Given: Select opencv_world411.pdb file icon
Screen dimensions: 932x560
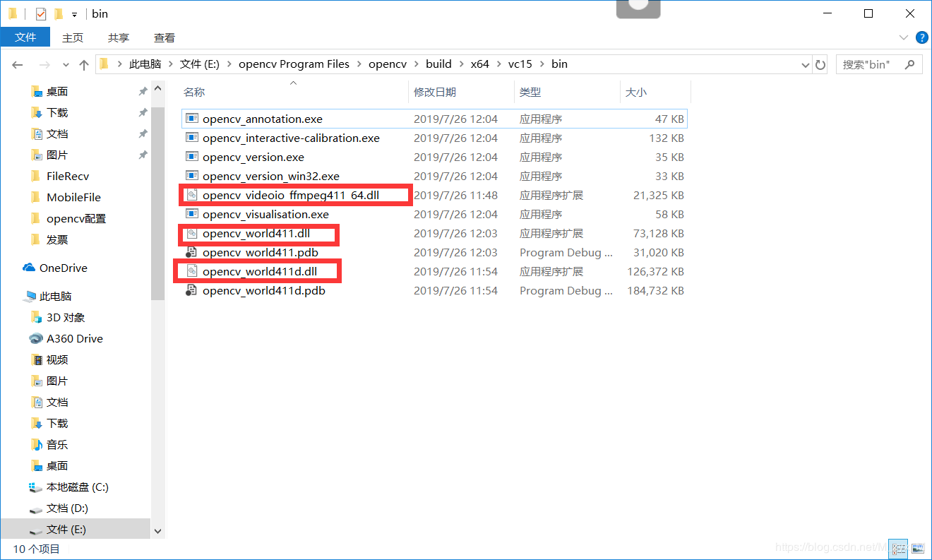Looking at the screenshot, I should pos(192,252).
